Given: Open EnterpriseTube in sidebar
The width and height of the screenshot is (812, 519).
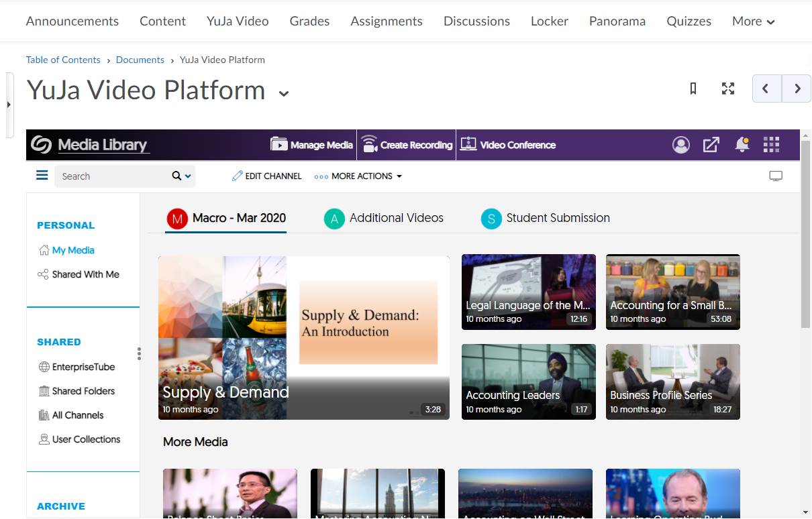Looking at the screenshot, I should click(77, 367).
